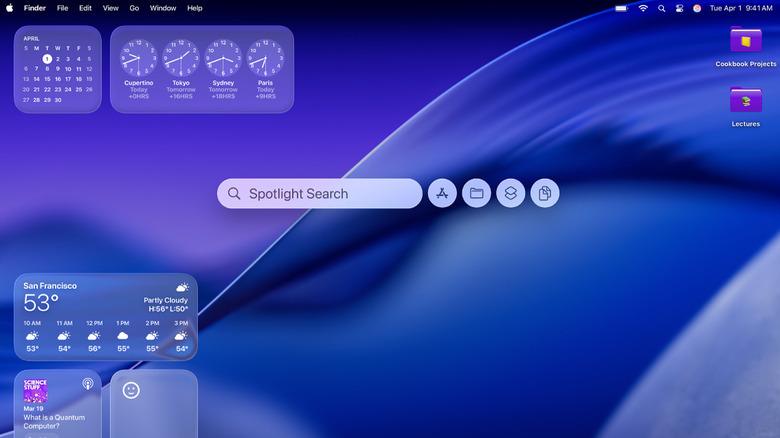Click "What is a Quantum Computer?" episode title
The height and width of the screenshot is (438, 780).
(54, 422)
